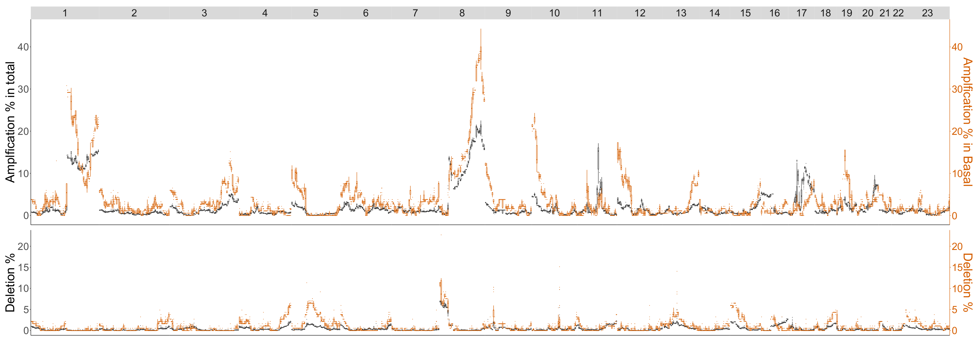Click orange 'Amplification % in Basal' title
Viewport: 980px width, 345px height.
tap(968, 122)
